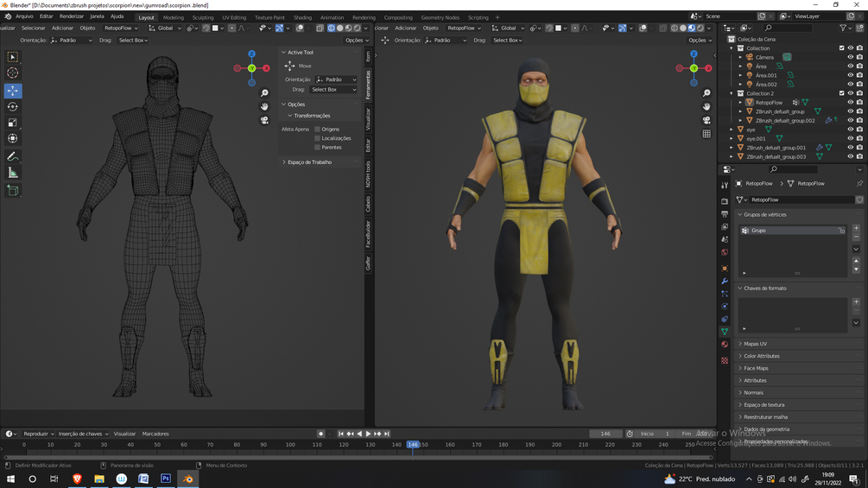Toggle X-ray in left viewport header
Image resolution: width=868 pixels, height=488 pixels.
(x=320, y=29)
